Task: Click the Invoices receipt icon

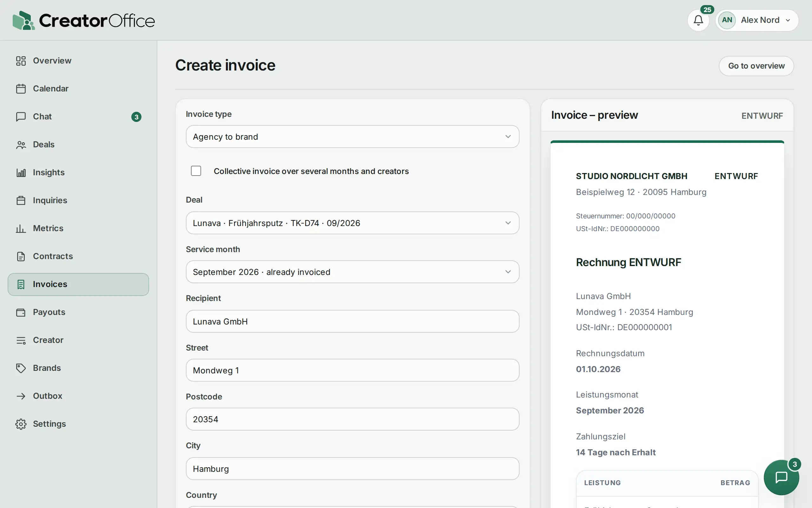Action: tap(21, 284)
